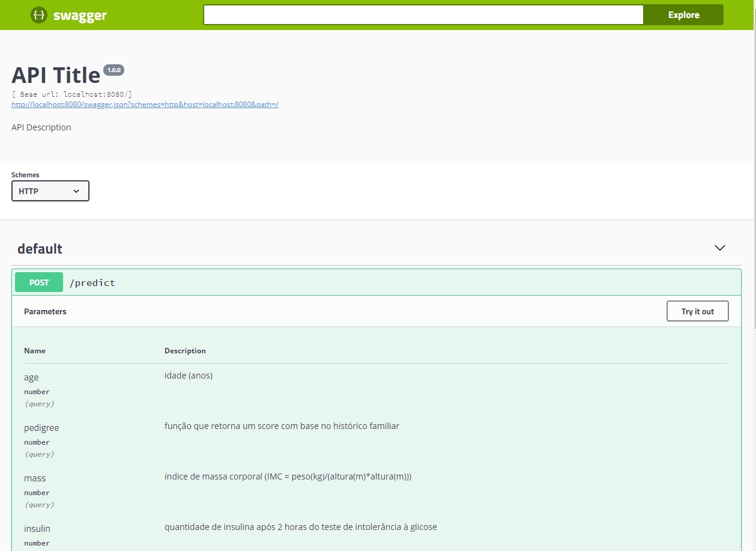Click the insulin parameter name

tap(37, 529)
